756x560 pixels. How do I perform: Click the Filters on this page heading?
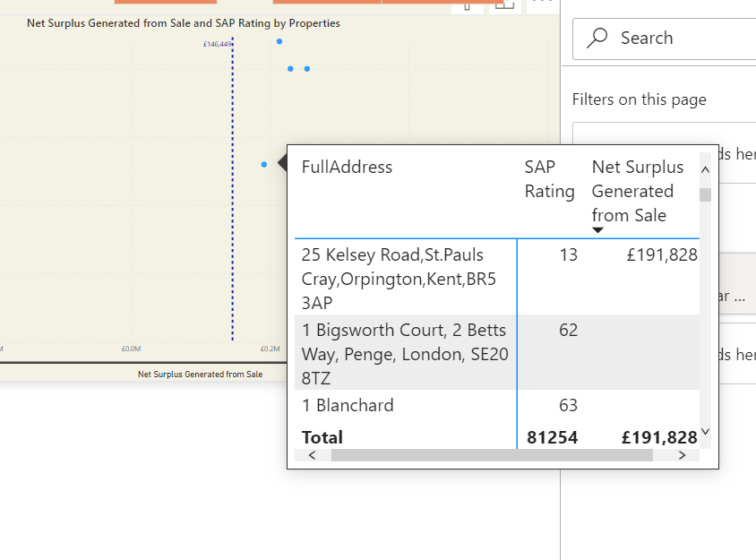639,99
